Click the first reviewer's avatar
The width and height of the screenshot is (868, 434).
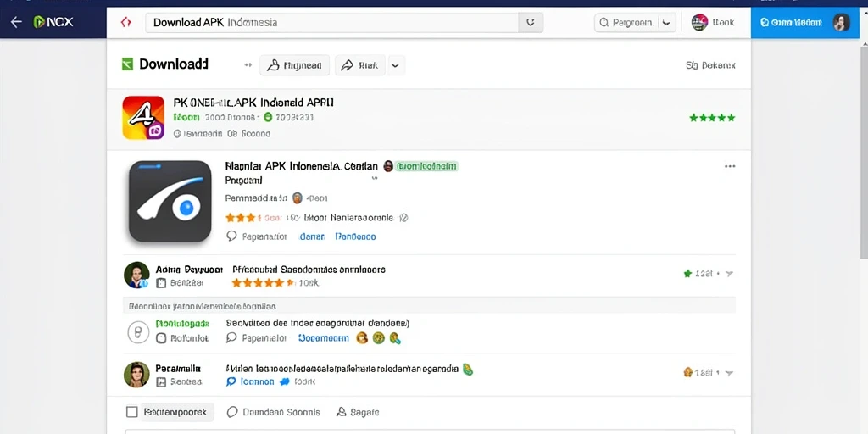click(x=136, y=275)
